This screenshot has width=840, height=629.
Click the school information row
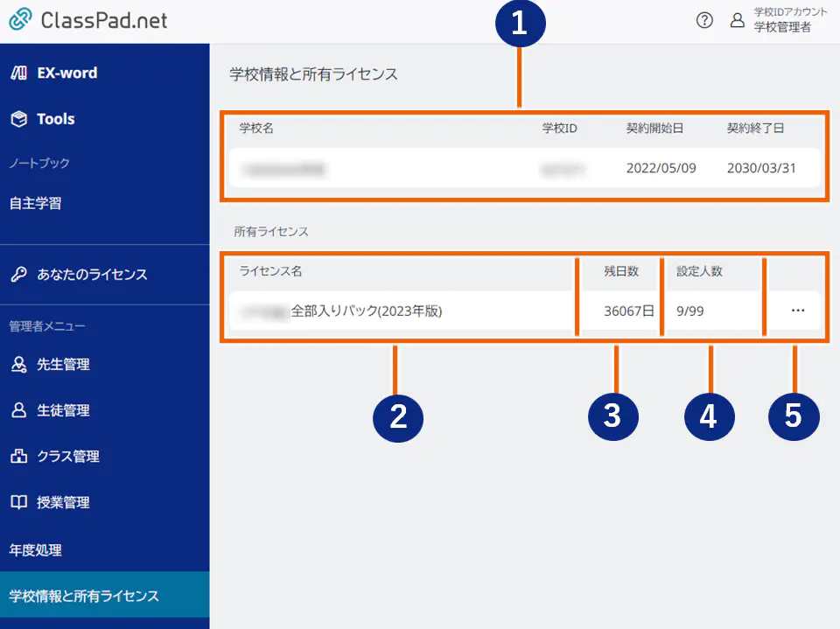click(x=525, y=168)
